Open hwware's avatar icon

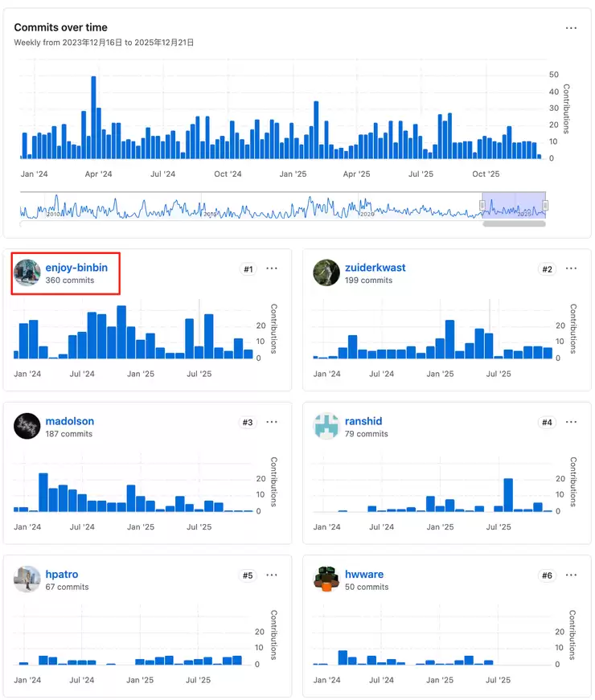click(326, 579)
